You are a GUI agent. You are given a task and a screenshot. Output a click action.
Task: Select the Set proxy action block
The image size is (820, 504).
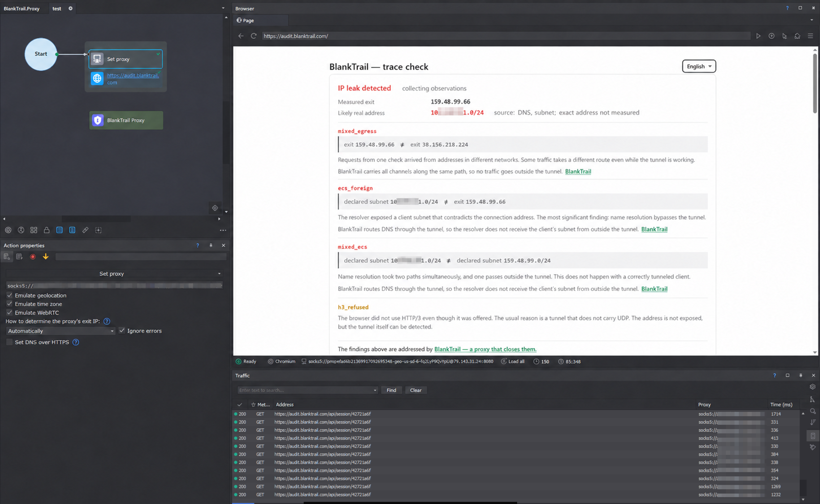point(126,59)
